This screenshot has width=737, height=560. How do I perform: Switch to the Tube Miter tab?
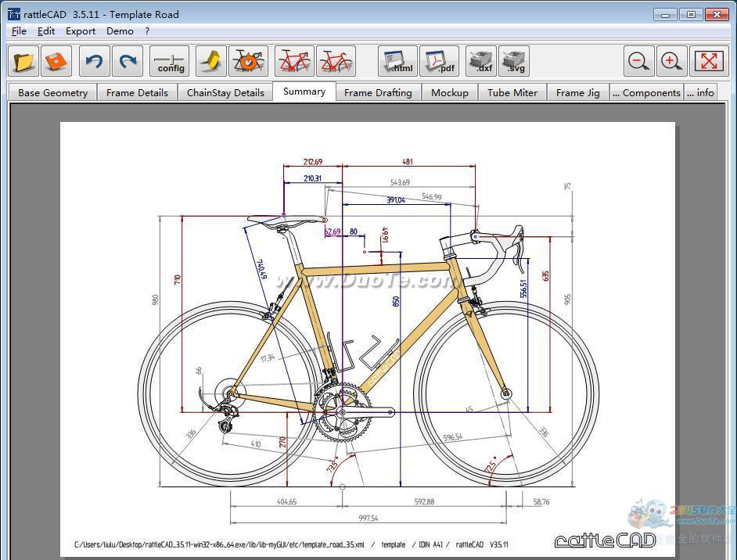click(512, 92)
